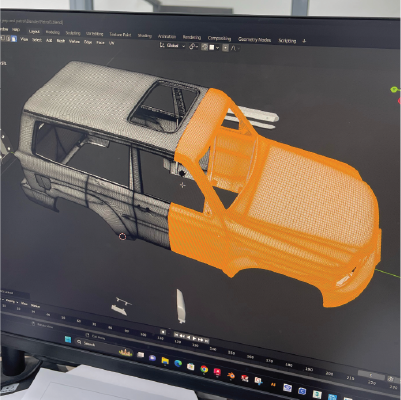Open Google Chrome from the taskbar
The image size is (401, 400).
click(x=204, y=369)
